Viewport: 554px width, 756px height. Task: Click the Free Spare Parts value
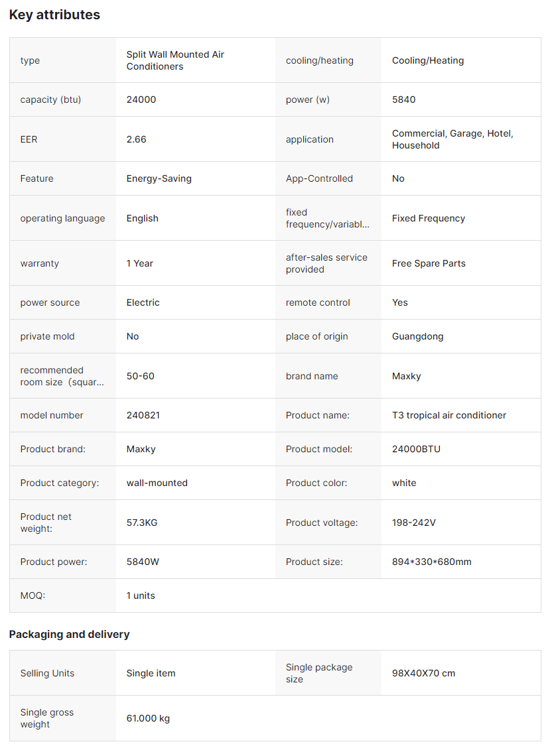tap(429, 263)
